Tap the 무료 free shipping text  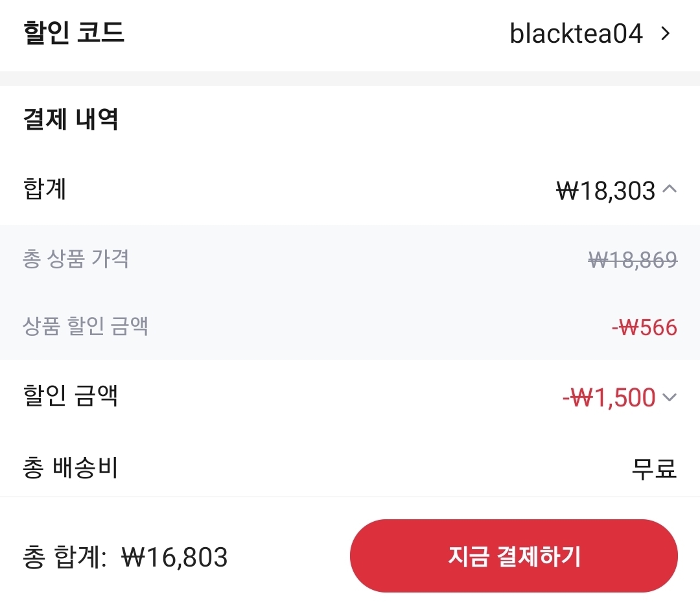654,467
